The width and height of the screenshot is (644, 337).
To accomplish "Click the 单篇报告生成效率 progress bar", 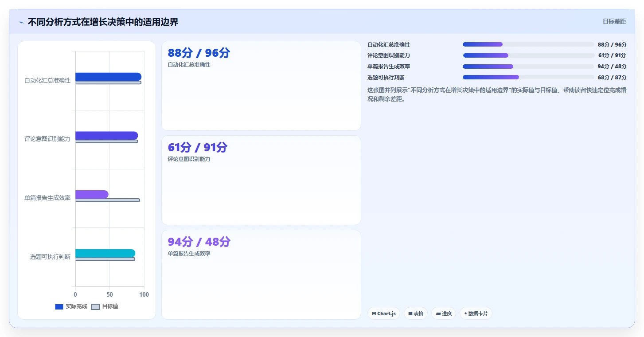I will (x=528, y=67).
